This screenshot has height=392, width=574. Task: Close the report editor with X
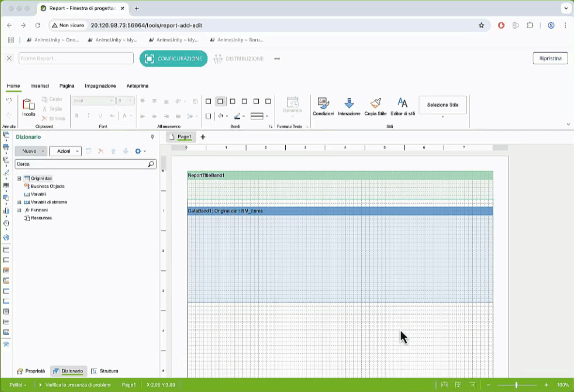coord(9,58)
